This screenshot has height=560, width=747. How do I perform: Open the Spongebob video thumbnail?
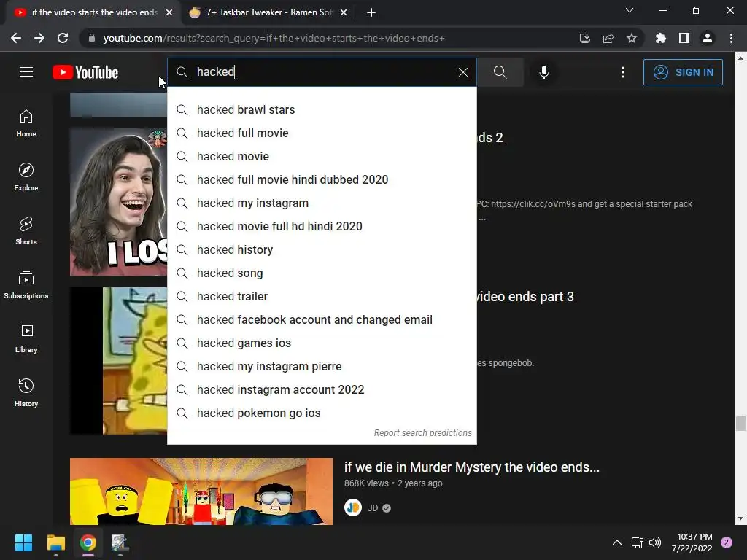119,360
